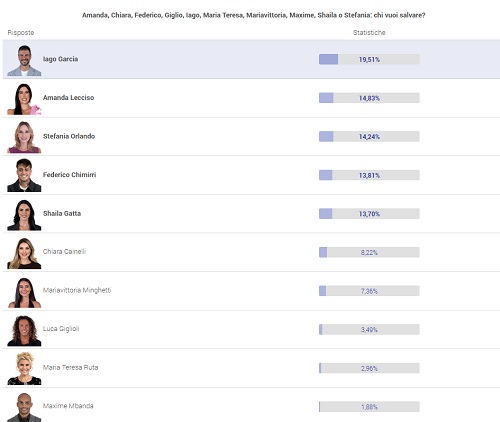Select Shaila Gatta's portrait thumbnail
The height and width of the screenshot is (422, 500).
coord(24,215)
